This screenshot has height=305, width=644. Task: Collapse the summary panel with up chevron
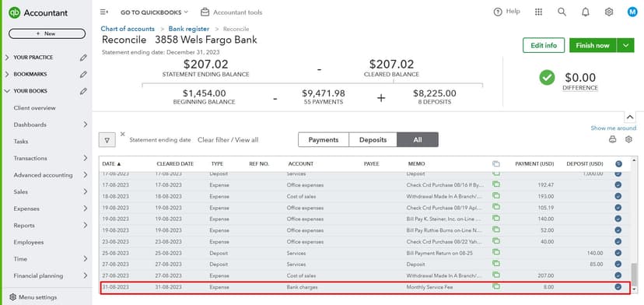coord(630,117)
